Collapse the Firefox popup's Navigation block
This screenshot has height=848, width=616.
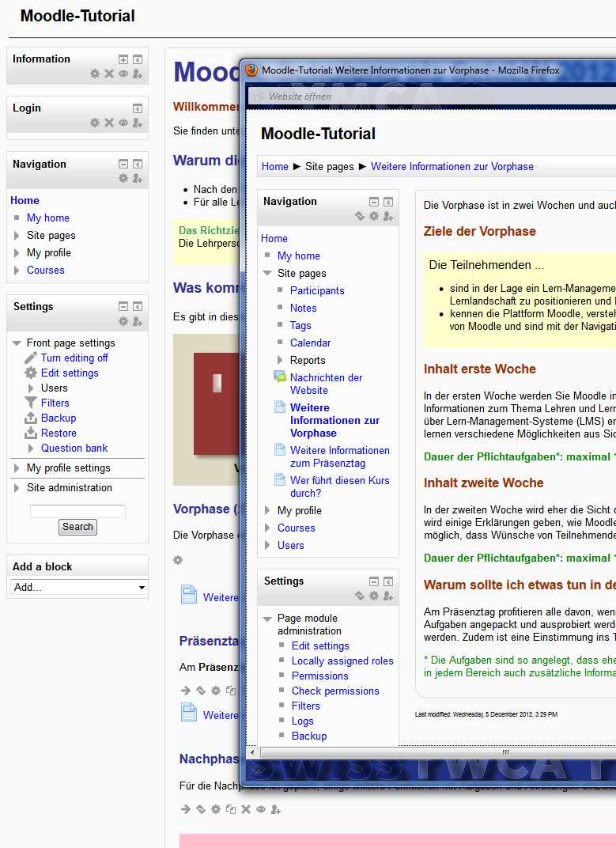374,202
